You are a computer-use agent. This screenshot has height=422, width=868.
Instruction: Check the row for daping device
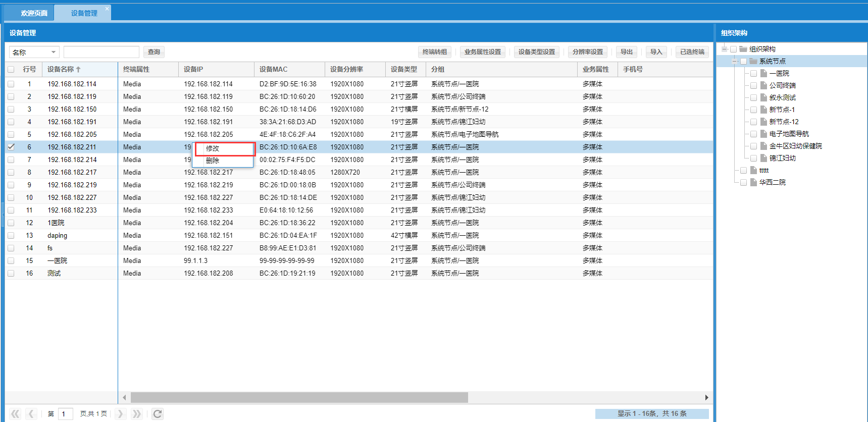tap(11, 236)
